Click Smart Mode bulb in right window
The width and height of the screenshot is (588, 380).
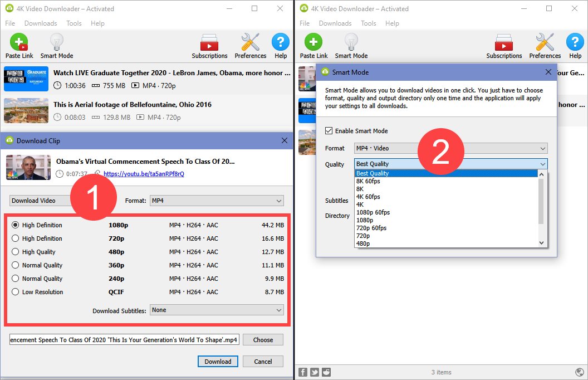point(351,46)
